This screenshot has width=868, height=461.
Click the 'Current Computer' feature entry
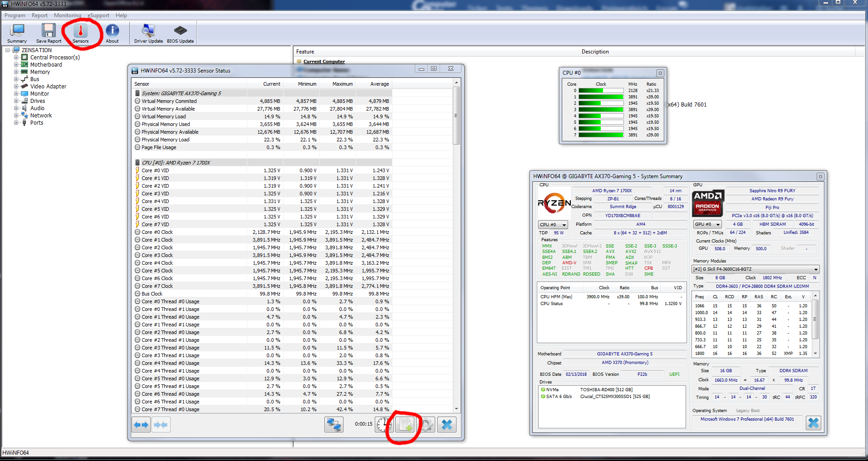(x=324, y=62)
